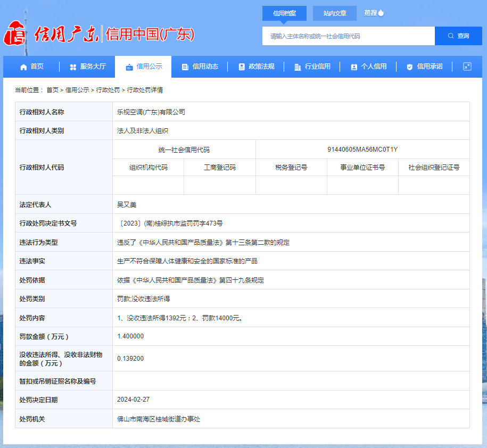Click penalty content text mentioning 1392元
This screenshot has height=448, width=487.
179,318
